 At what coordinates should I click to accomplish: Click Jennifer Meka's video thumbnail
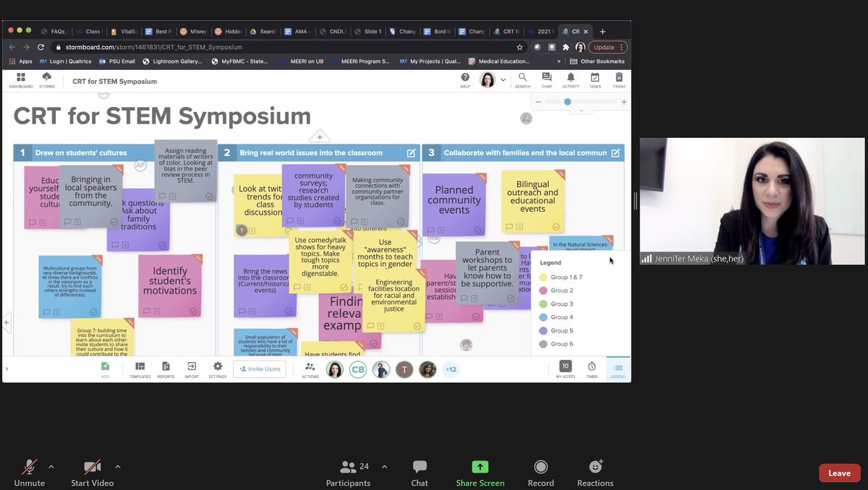click(752, 201)
